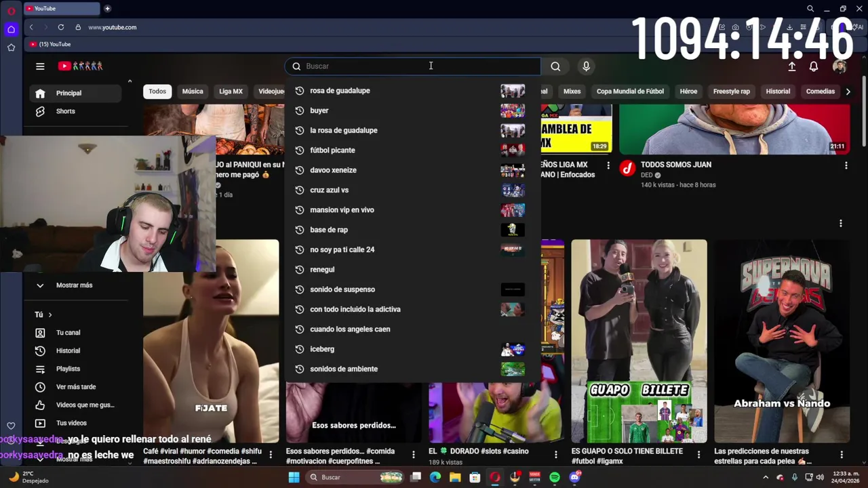Open options for the Café #viral short

point(271,455)
